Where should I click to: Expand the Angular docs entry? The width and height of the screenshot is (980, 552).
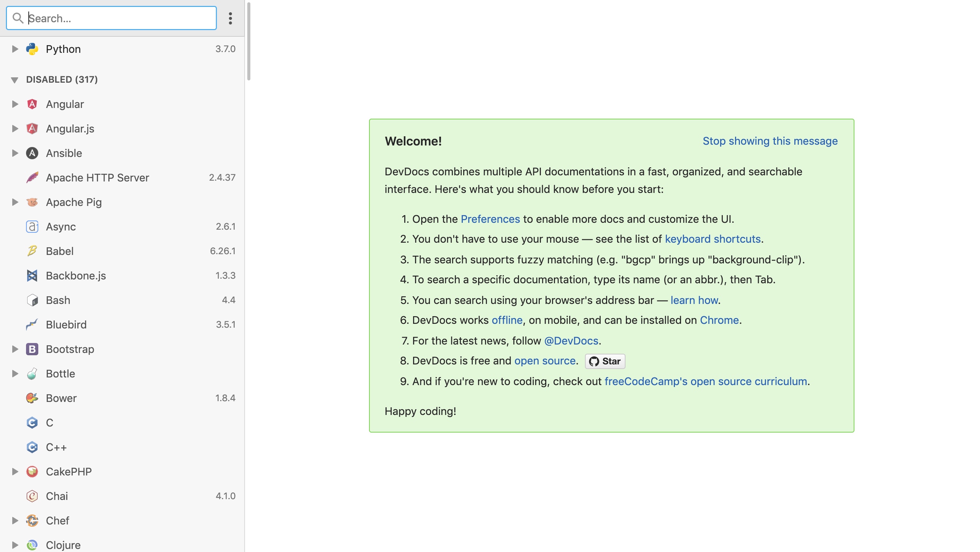[15, 104]
